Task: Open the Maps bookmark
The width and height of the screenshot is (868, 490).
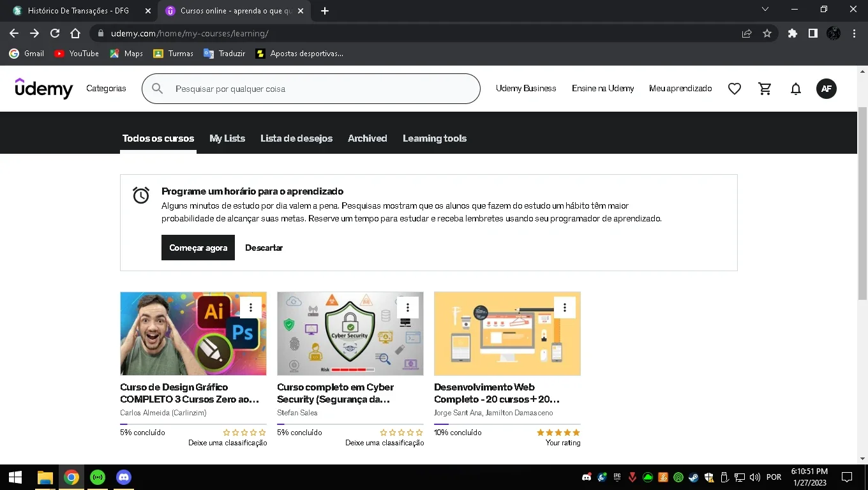Action: click(126, 54)
